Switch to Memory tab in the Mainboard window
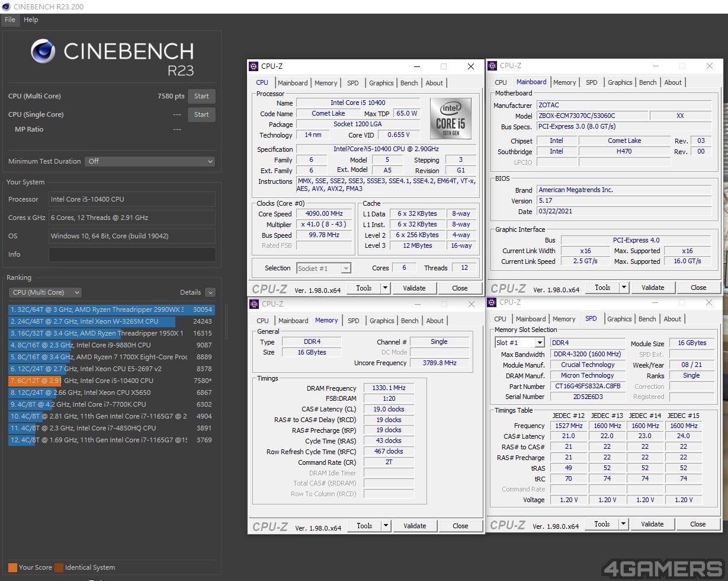728x581 pixels. pyautogui.click(x=564, y=82)
